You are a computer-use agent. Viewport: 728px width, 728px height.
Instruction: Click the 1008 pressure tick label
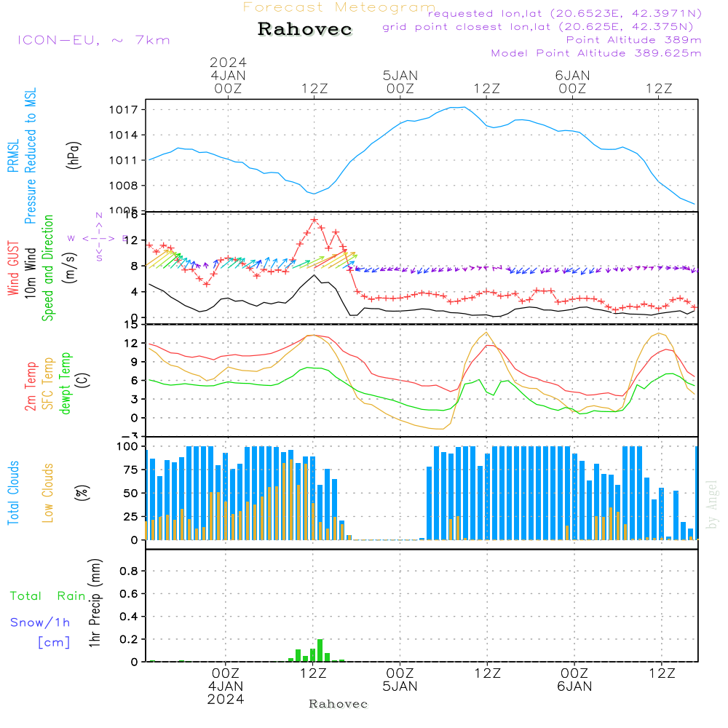(x=124, y=186)
